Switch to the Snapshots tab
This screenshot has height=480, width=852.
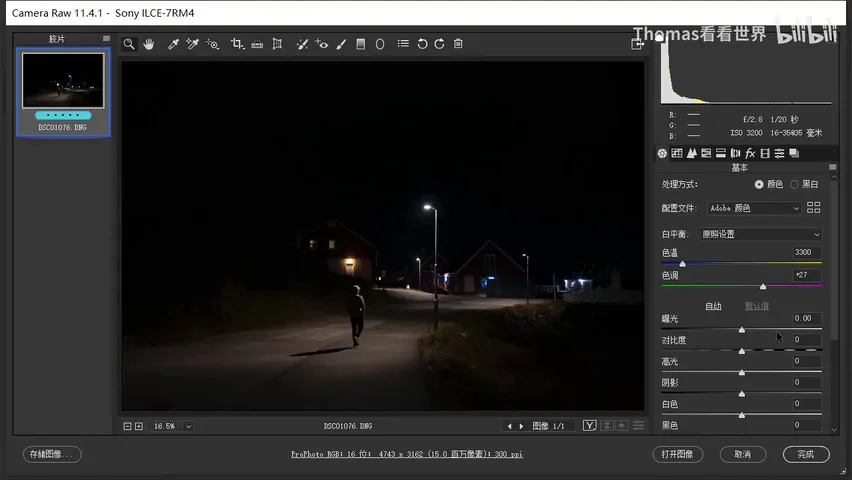794,153
